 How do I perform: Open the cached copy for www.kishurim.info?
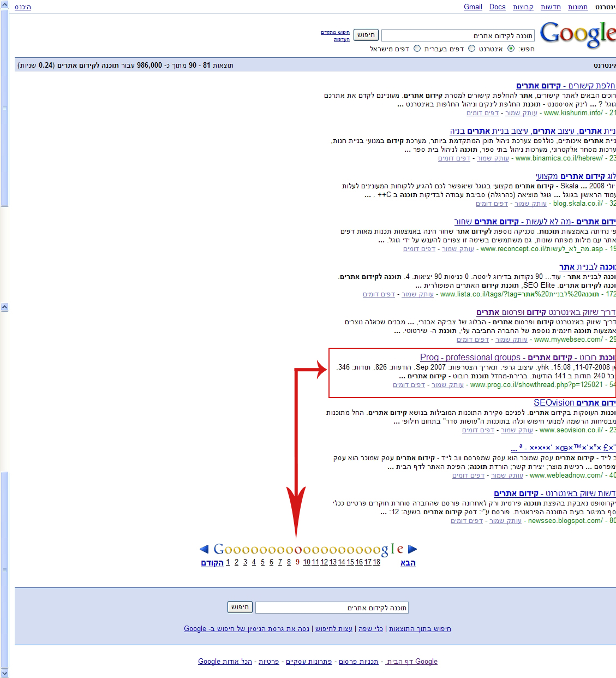(x=521, y=113)
